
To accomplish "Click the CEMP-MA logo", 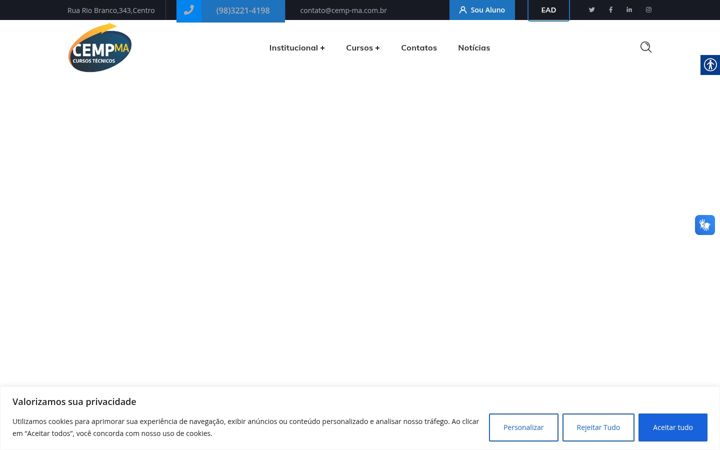I will point(100,48).
